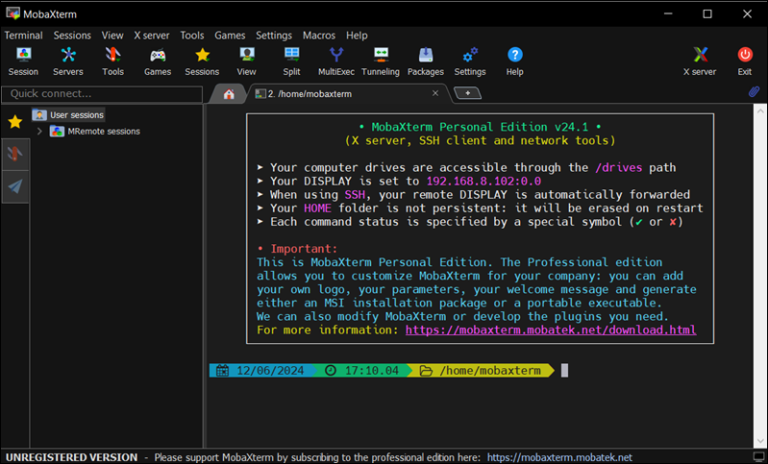Expand the MRemote sessions tree node
Image resolution: width=768 pixels, height=464 pixels.
pos(39,131)
